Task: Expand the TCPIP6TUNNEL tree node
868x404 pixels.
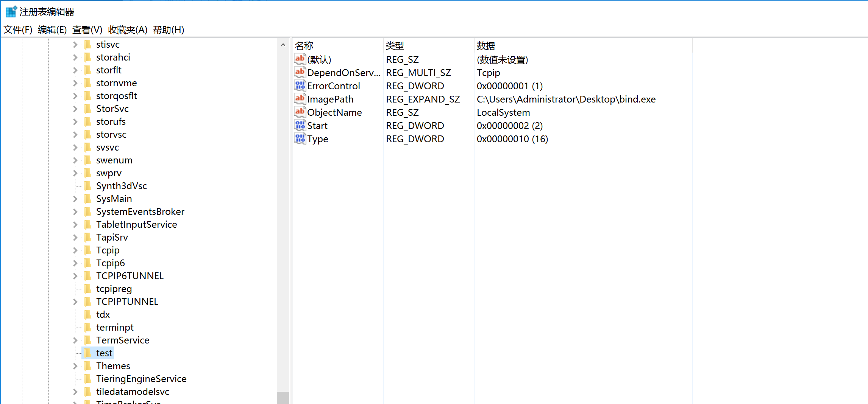Action: (x=75, y=276)
